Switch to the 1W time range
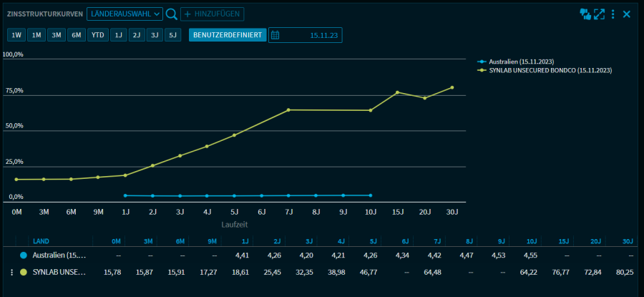The height and width of the screenshot is (297, 644). pyautogui.click(x=16, y=34)
